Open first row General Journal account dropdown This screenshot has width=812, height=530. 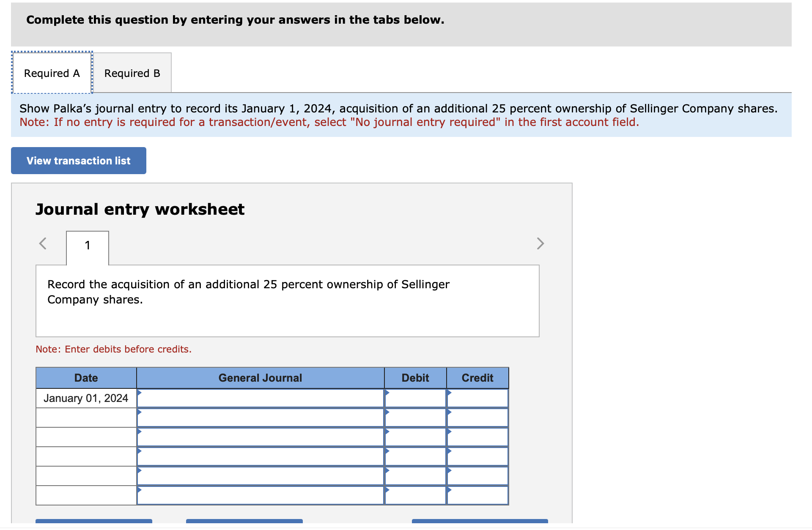[260, 399]
